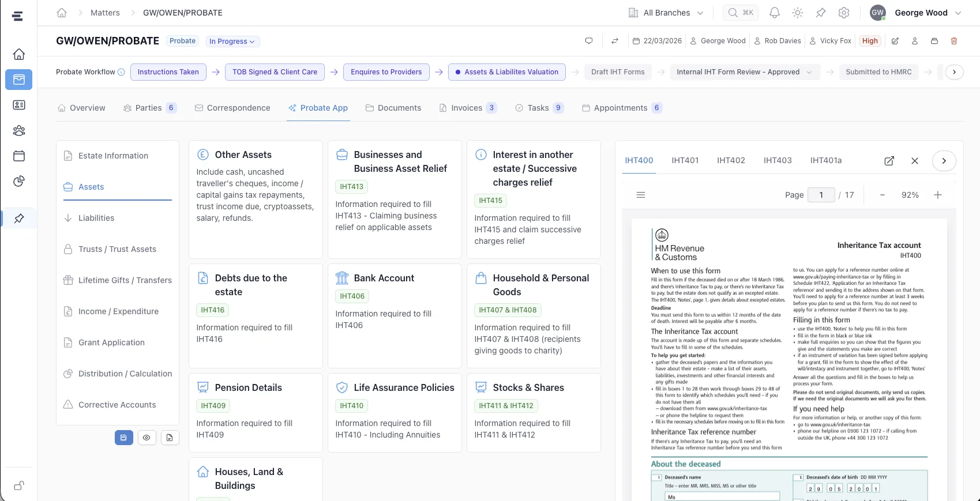Open the settings gear in top bar
980x501 pixels.
coord(844,13)
